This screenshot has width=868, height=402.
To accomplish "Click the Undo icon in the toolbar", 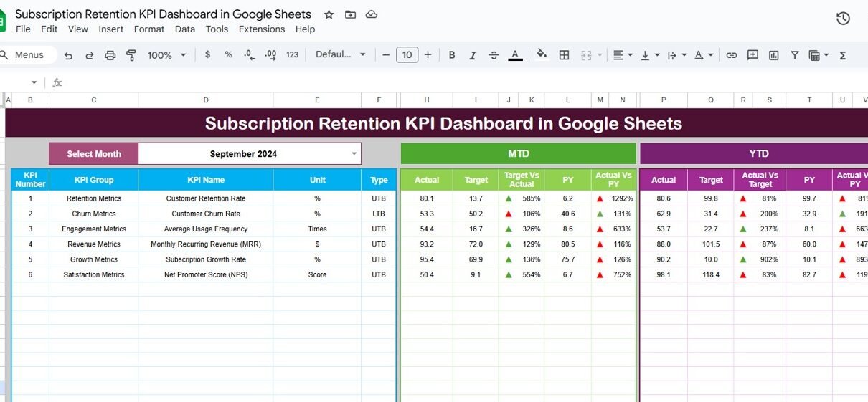I will (68, 55).
